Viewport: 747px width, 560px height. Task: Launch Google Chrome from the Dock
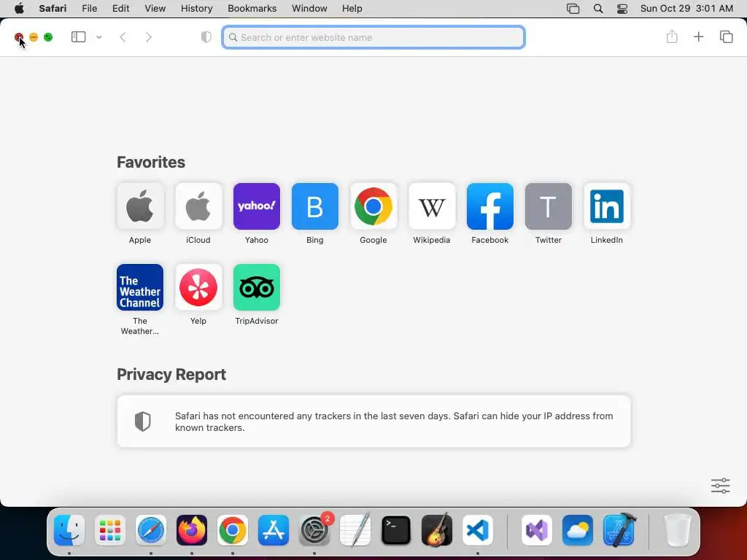coord(233,530)
